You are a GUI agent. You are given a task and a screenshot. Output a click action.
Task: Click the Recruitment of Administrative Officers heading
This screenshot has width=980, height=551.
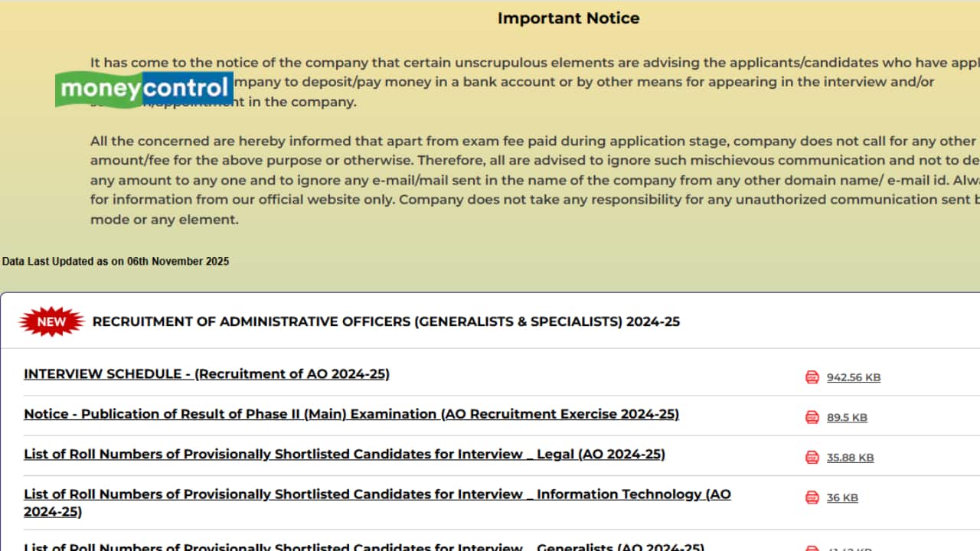386,321
